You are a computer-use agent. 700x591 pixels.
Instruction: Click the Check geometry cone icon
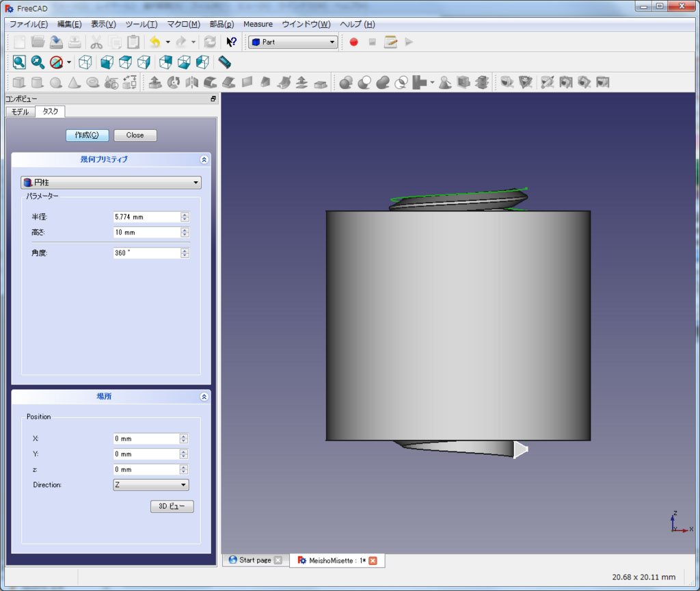(445, 82)
